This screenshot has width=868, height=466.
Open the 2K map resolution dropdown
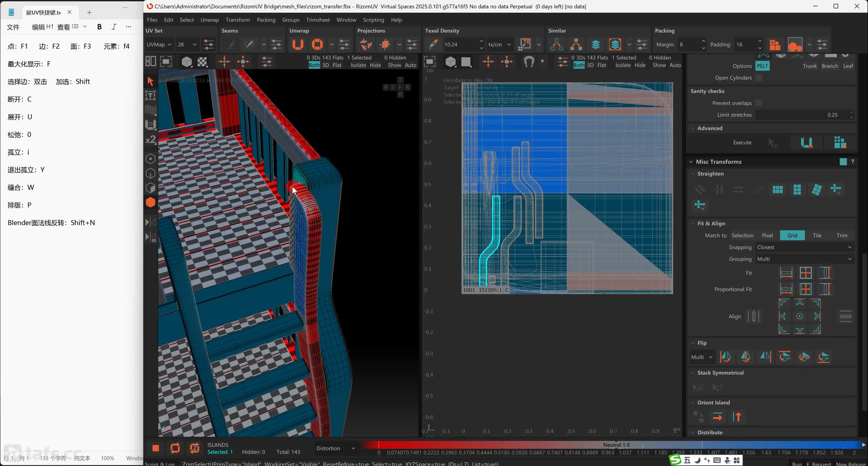tap(187, 44)
